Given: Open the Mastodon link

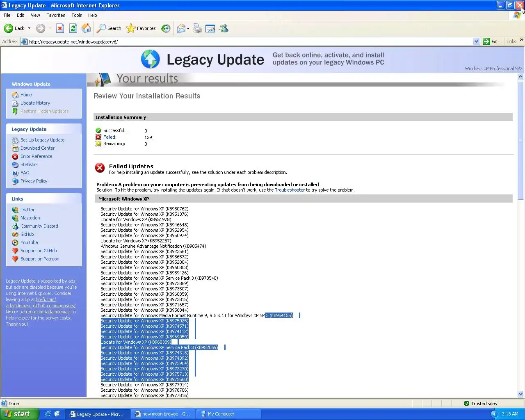Looking at the screenshot, I should pos(30,218).
